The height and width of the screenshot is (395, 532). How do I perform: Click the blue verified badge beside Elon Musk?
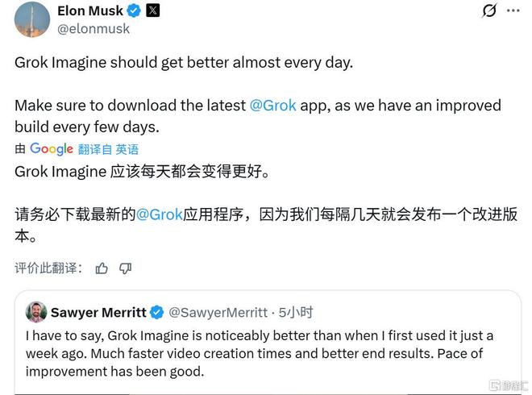pos(135,10)
